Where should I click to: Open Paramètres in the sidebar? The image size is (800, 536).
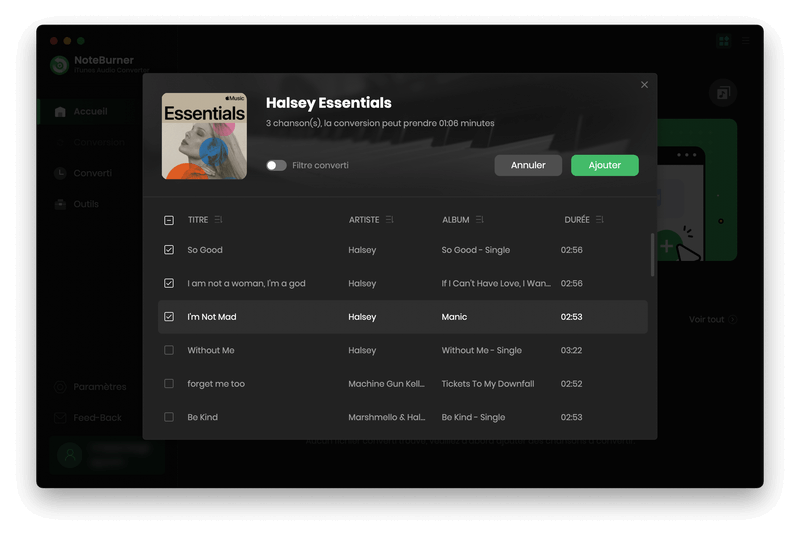(99, 387)
